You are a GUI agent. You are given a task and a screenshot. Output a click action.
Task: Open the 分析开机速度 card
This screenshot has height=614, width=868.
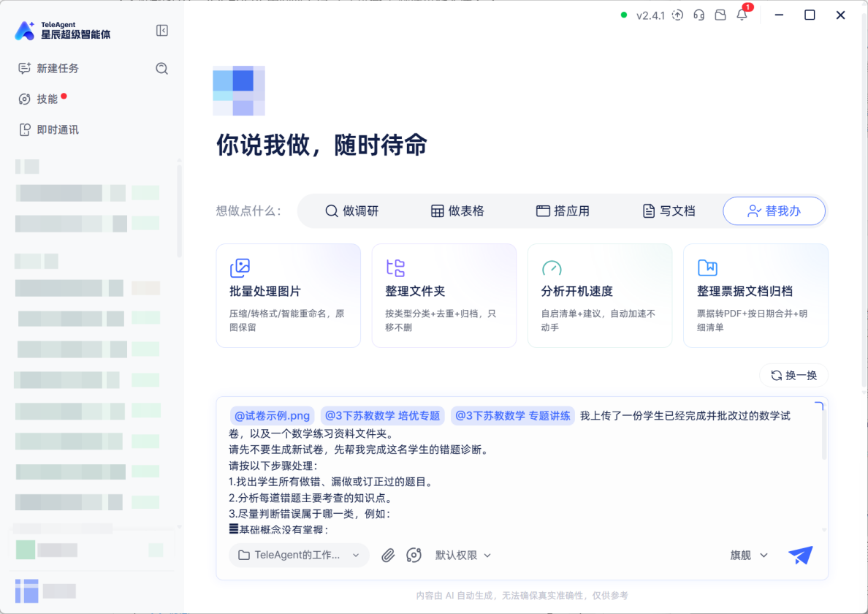600,295
